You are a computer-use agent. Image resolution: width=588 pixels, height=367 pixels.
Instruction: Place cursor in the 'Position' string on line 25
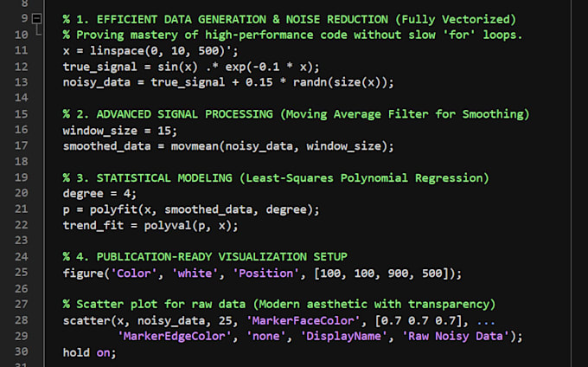(x=265, y=274)
